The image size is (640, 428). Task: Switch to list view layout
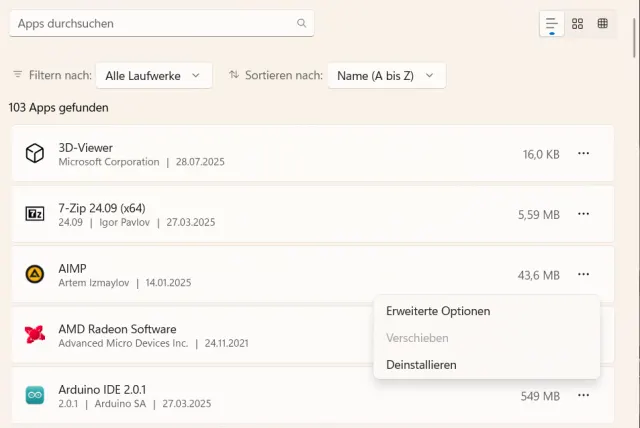point(551,23)
